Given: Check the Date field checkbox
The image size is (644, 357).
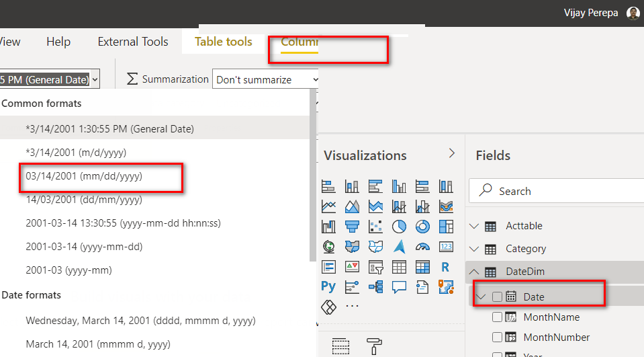Looking at the screenshot, I should 497,296.
